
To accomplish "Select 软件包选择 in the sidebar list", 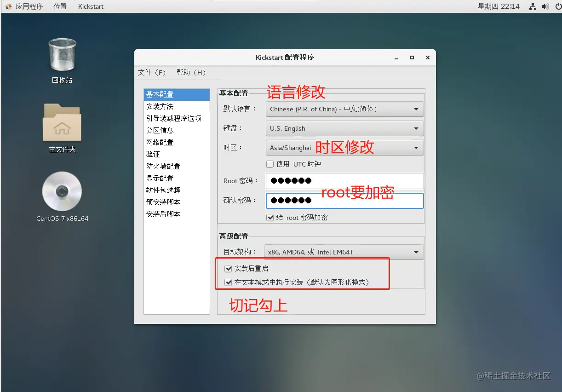I will [177, 190].
